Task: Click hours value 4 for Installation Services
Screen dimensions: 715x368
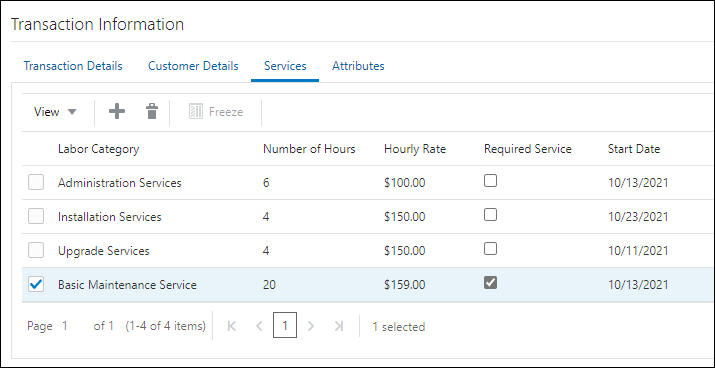Action: 266,217
